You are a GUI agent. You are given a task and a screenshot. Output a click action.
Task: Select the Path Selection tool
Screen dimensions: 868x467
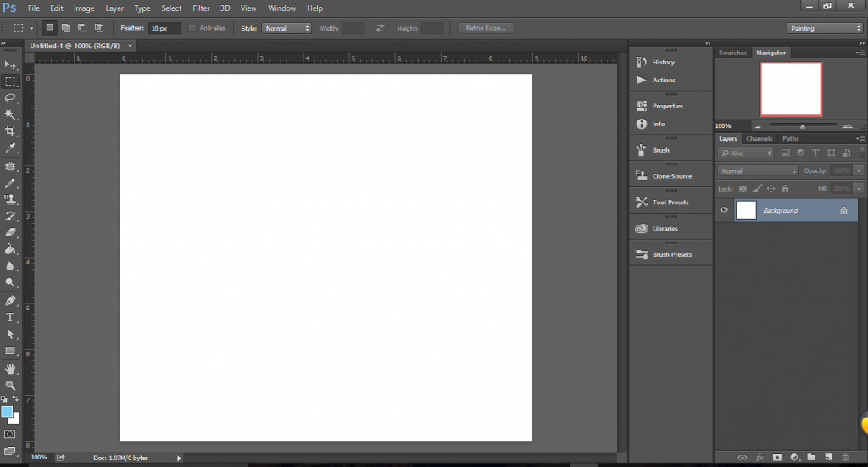click(10, 334)
